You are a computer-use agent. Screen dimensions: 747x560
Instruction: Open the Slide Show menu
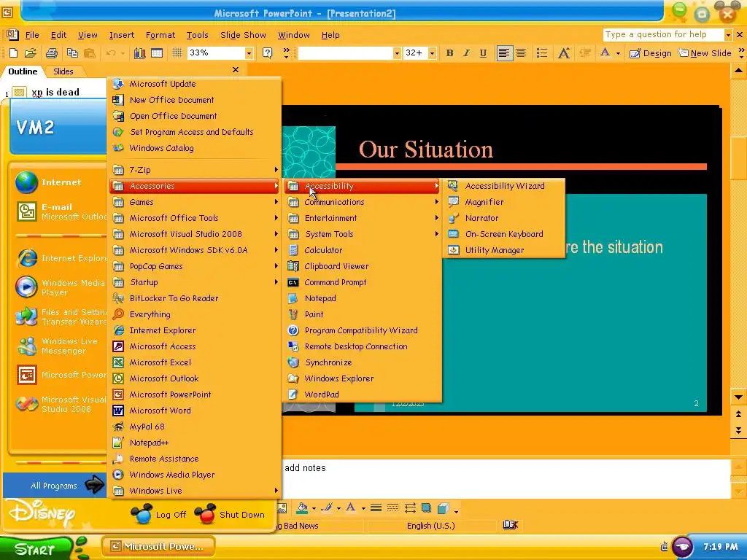click(243, 35)
